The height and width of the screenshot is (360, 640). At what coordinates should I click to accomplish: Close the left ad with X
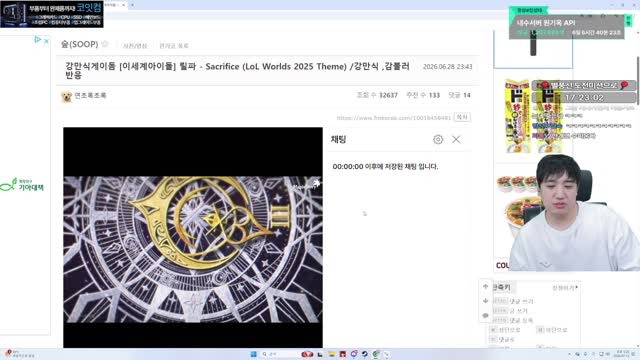(x=46, y=41)
